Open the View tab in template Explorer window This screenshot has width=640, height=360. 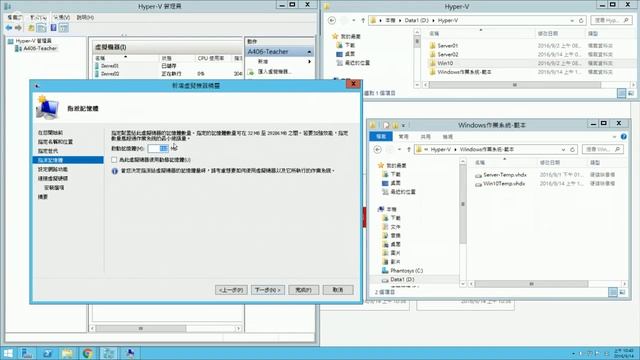(447, 137)
